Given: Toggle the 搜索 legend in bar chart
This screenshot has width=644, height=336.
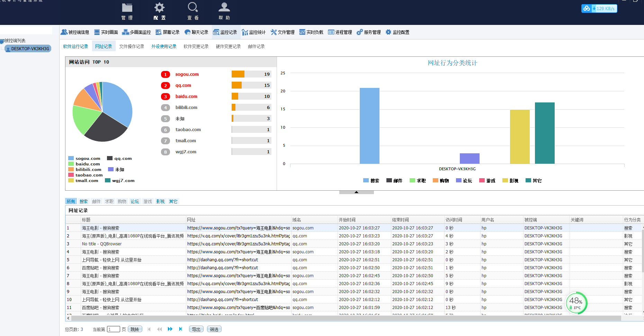Looking at the screenshot, I should [371, 181].
